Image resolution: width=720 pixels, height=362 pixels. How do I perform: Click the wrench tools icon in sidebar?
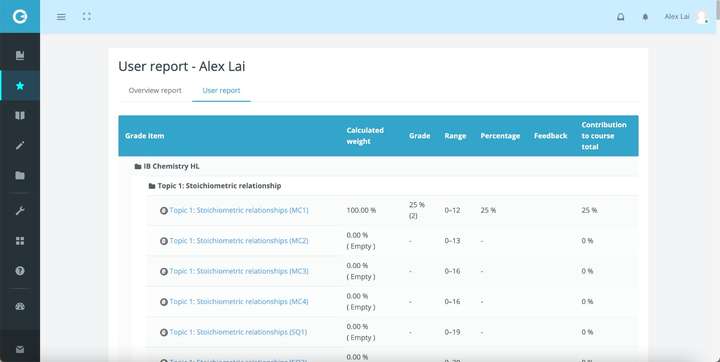[x=20, y=211]
